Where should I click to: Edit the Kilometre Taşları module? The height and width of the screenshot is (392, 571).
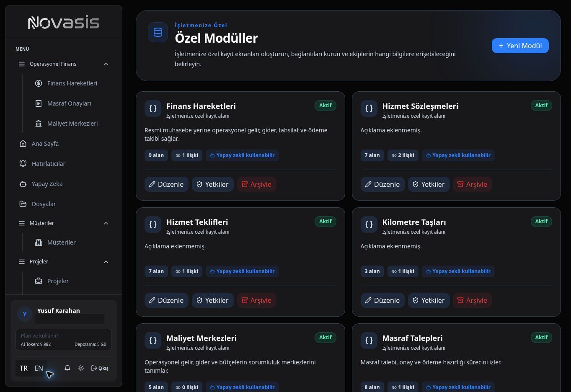point(382,300)
